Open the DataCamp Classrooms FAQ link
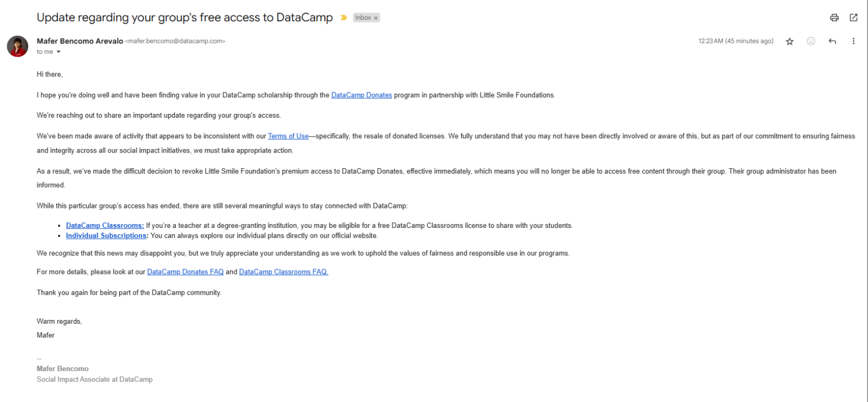The image size is (868, 402). coord(284,272)
